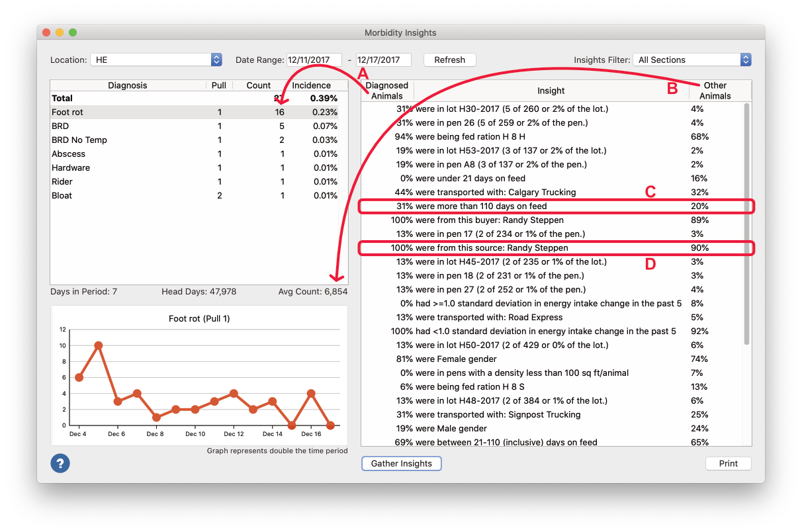Select insight 'from this source: Randy Steppen'
802x532 pixels.
coord(552,247)
